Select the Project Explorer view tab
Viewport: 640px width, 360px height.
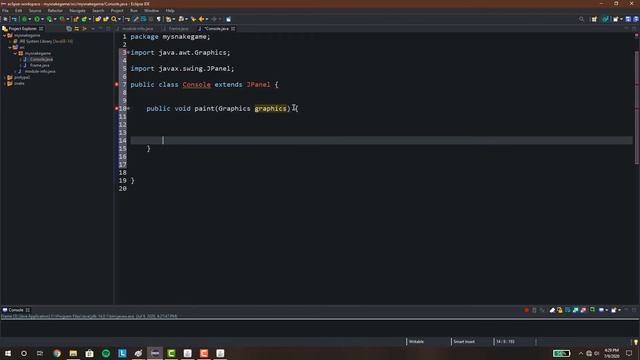pyautogui.click(x=22, y=29)
